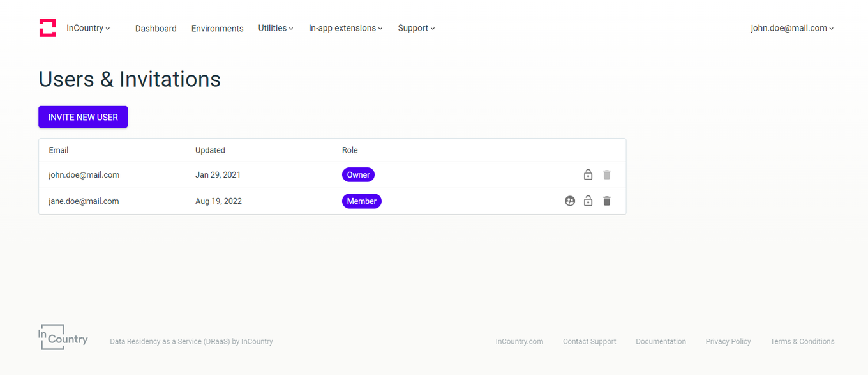The width and height of the screenshot is (868, 375).
Task: Click the lock icon for john.doe@mail.com
Action: [x=588, y=174]
